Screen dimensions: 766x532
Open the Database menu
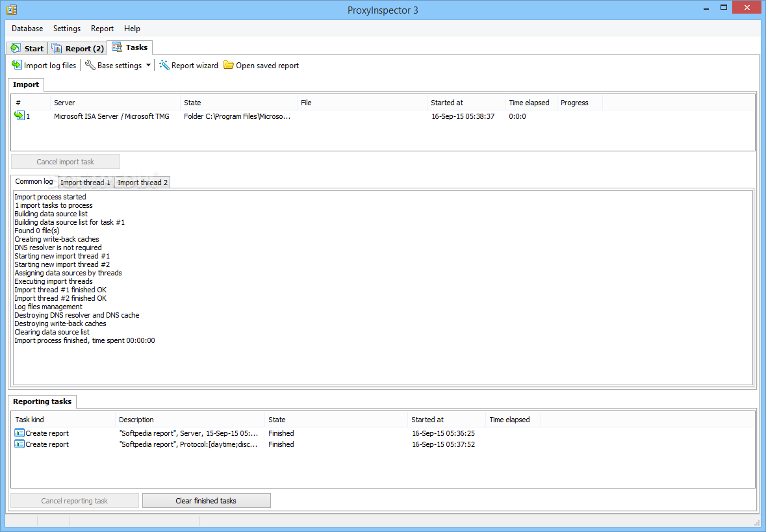pyautogui.click(x=27, y=29)
